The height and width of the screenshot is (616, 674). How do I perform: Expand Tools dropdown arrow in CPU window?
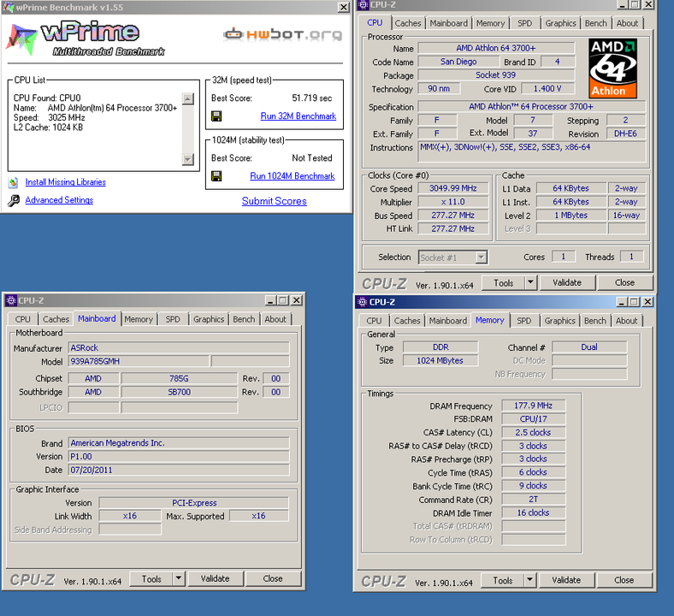tap(530, 282)
